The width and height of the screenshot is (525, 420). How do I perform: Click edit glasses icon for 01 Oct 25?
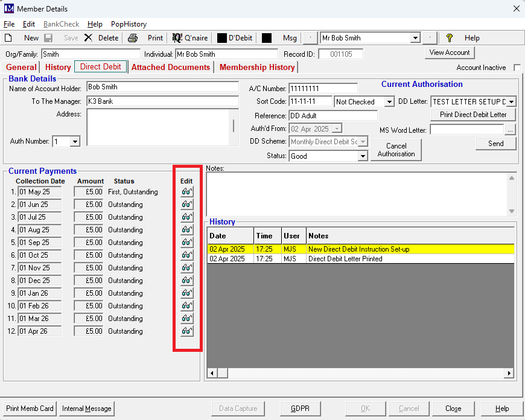[x=187, y=255]
